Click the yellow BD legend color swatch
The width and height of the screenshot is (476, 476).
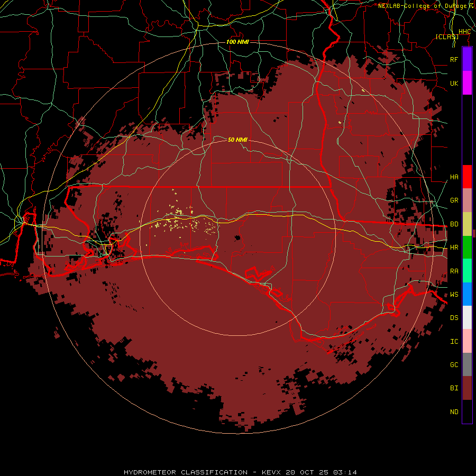(x=467, y=224)
